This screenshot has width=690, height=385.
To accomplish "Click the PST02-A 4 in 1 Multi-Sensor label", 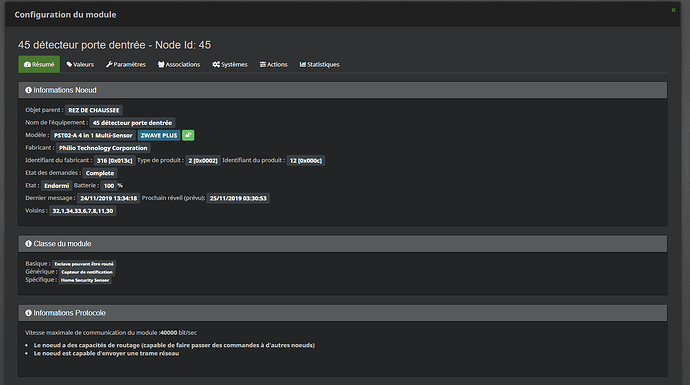I will tap(93, 135).
